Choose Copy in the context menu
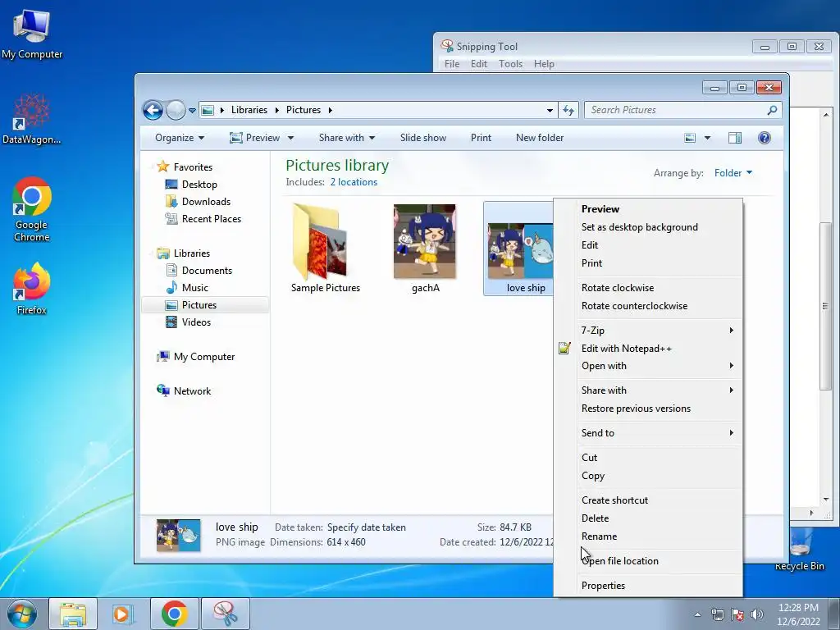The image size is (840, 630). [x=648, y=476]
